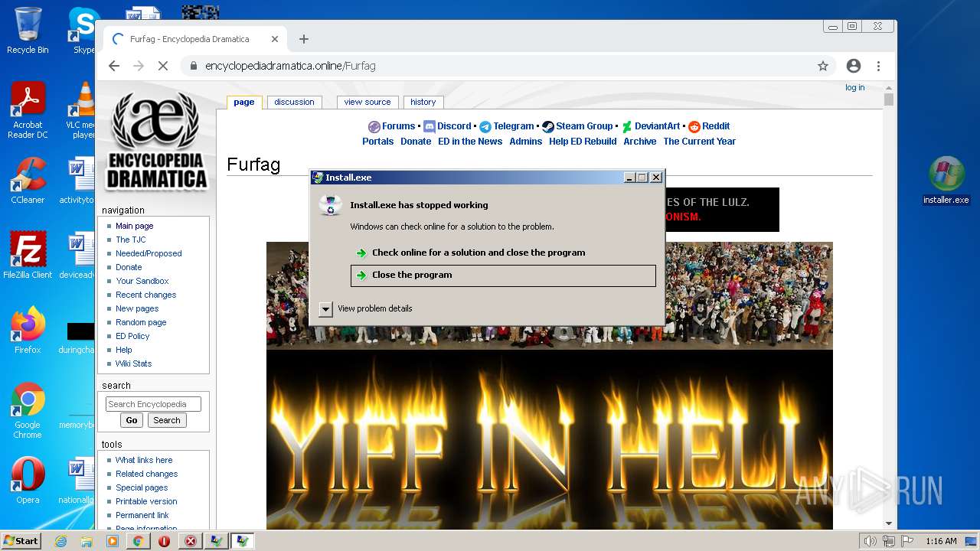
Task: Open a new Chrome tab with the plus button
Action: coord(304,39)
